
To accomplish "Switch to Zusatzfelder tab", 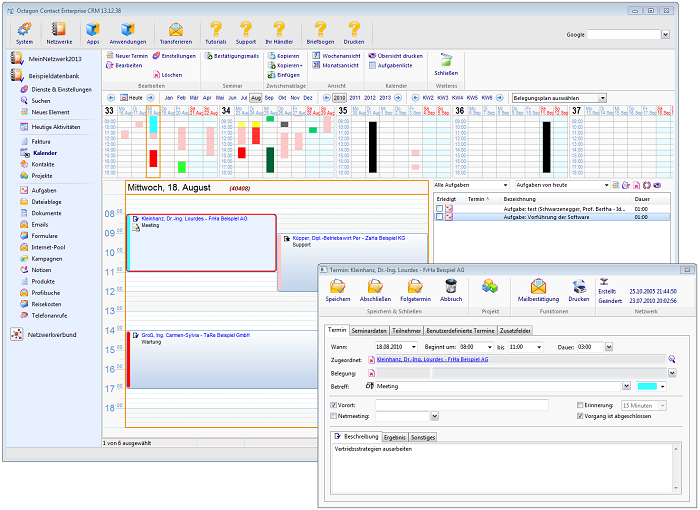I will (x=515, y=330).
